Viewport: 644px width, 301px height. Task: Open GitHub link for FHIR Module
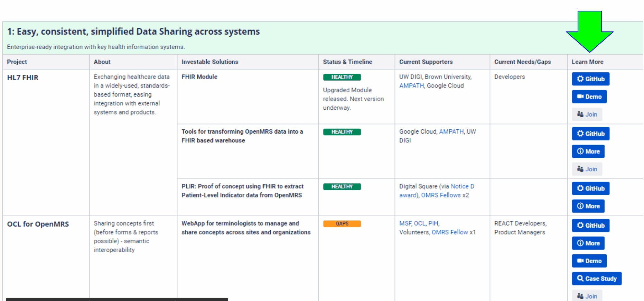click(590, 79)
